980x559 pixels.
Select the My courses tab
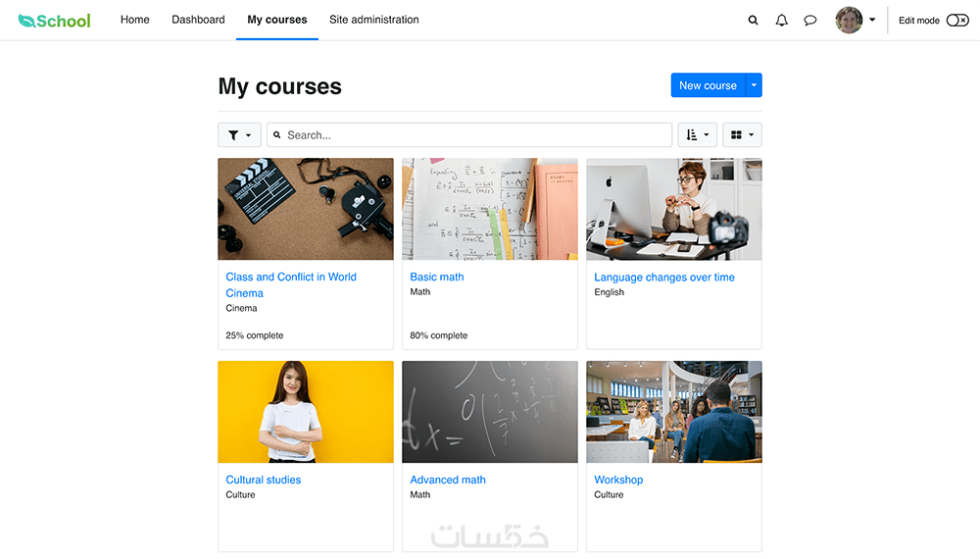[x=277, y=20]
